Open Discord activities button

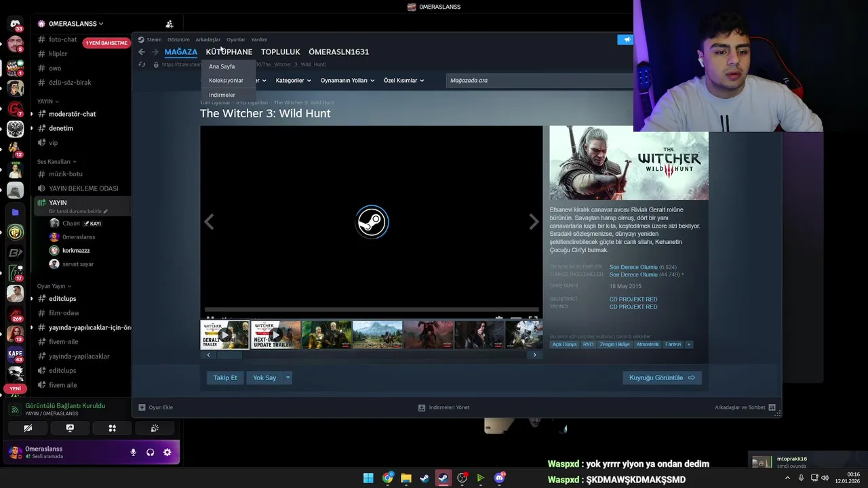113,428
